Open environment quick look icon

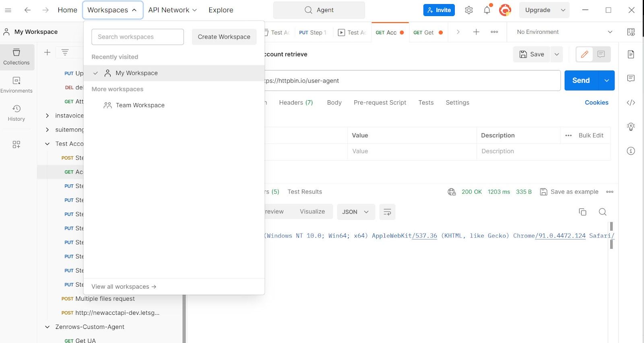point(631,32)
